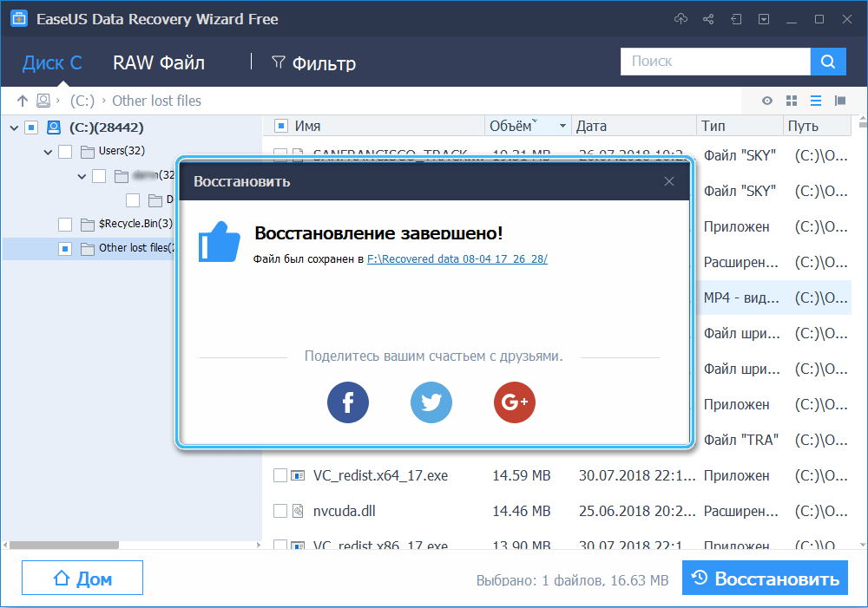Screen dimensions: 868x608
Task: Share recovery result on Google+
Action: (x=514, y=402)
